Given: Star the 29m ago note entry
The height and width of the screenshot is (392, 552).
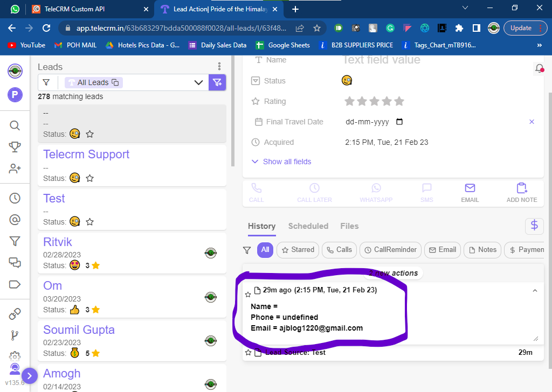Looking at the screenshot, I should tap(248, 294).
